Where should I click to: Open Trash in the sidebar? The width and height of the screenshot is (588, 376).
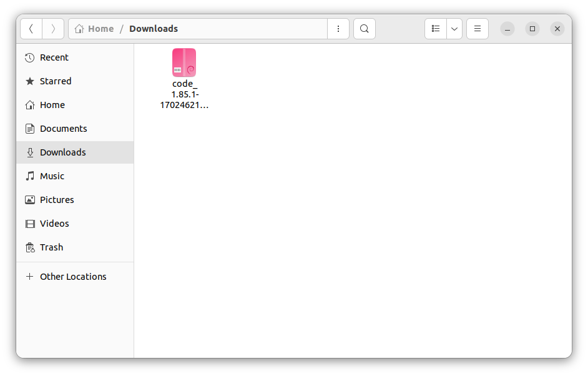75,247
